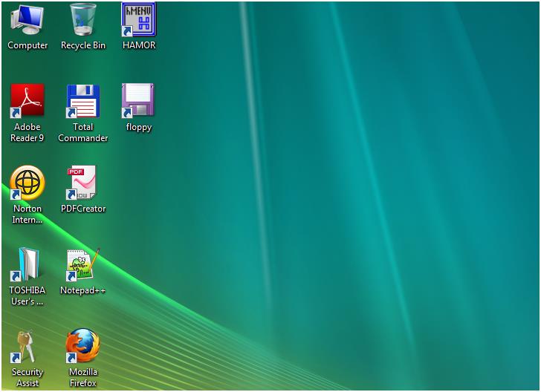
Task: Select the Security Assist shortcut icon
Action: [x=24, y=347]
